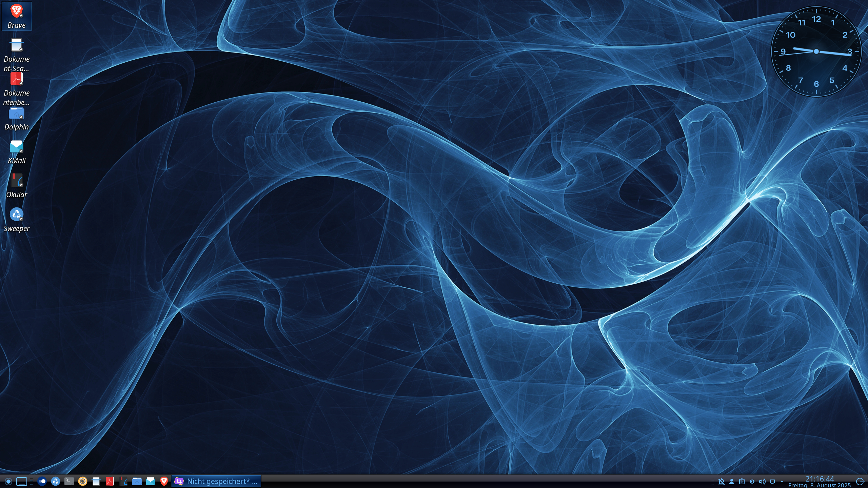
Task: Open the application launcher menu
Action: [x=8, y=481]
